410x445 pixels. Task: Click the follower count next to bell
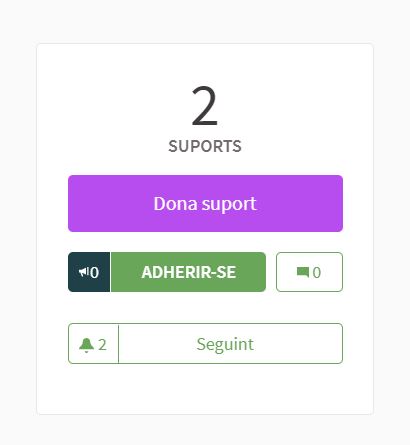[102, 345]
